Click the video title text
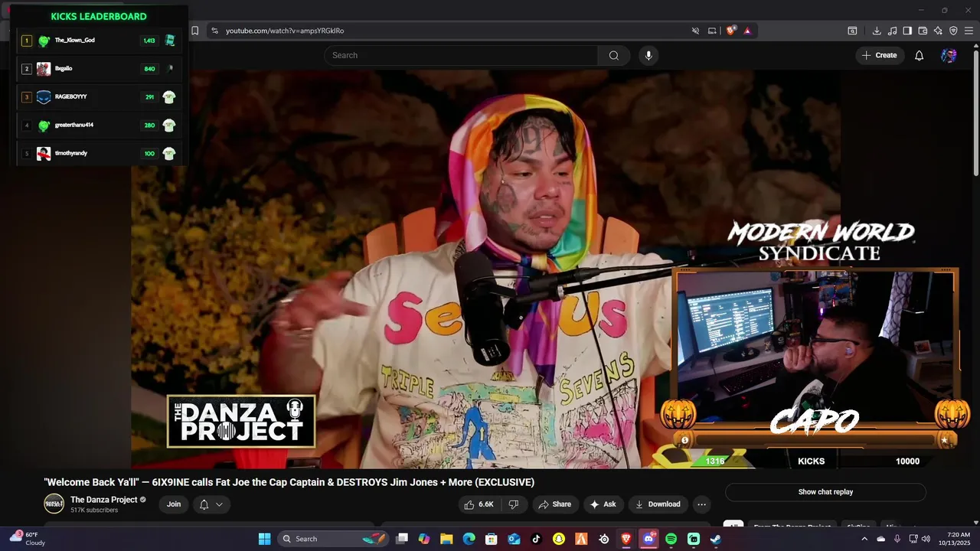980x551 pixels. [x=289, y=482]
